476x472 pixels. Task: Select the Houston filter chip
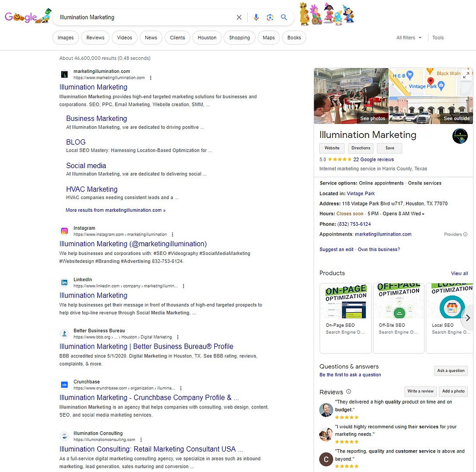click(x=207, y=38)
